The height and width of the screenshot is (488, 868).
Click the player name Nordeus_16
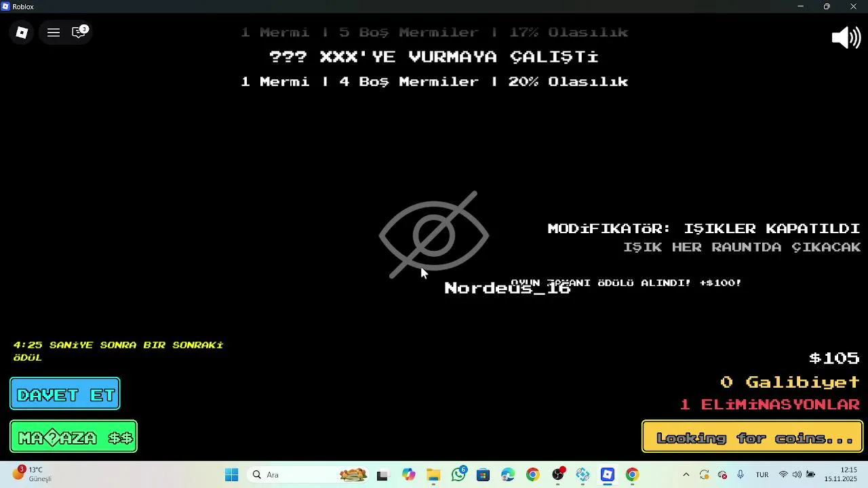click(507, 288)
